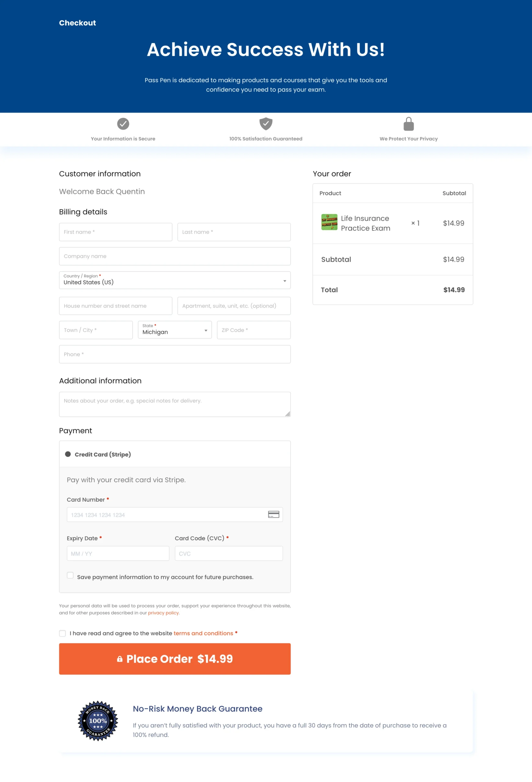
Task: Click the Checkout header label
Action: [77, 23]
